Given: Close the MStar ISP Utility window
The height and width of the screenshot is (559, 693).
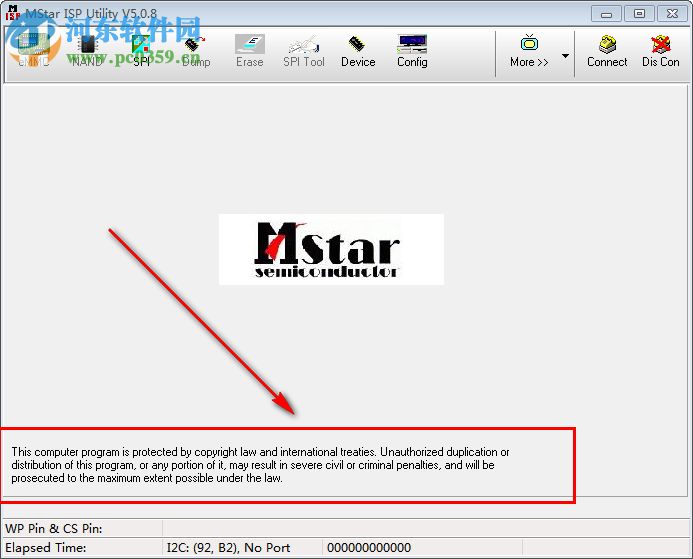Looking at the screenshot, I should pos(672,14).
